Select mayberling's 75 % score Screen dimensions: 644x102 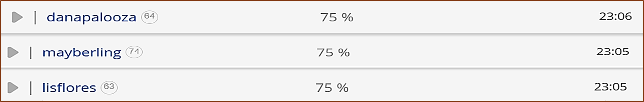[x=333, y=53]
